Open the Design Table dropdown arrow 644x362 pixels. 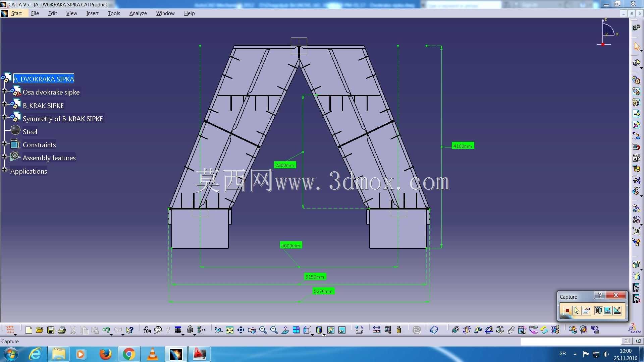[183, 335]
